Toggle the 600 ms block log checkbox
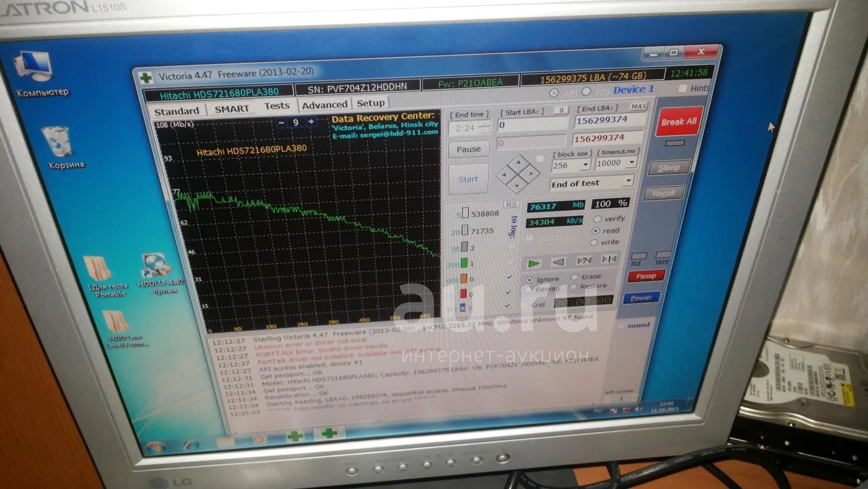Viewport: 868px width, 489px height. coord(509,278)
